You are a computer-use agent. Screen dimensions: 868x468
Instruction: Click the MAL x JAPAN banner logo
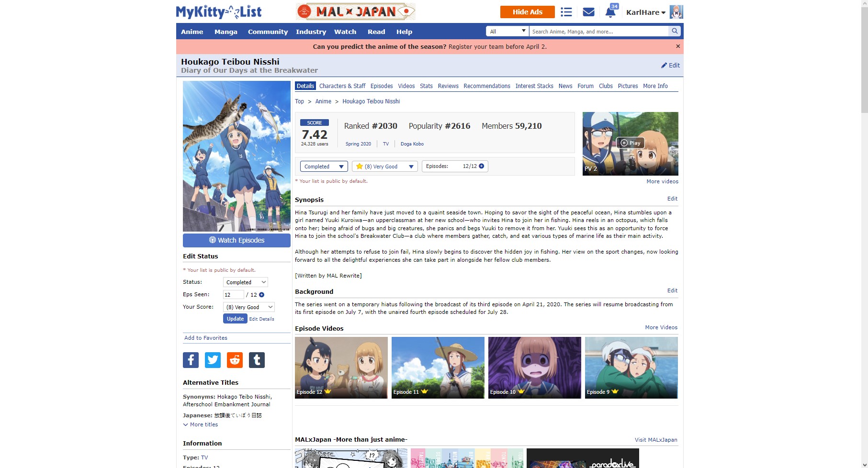355,11
